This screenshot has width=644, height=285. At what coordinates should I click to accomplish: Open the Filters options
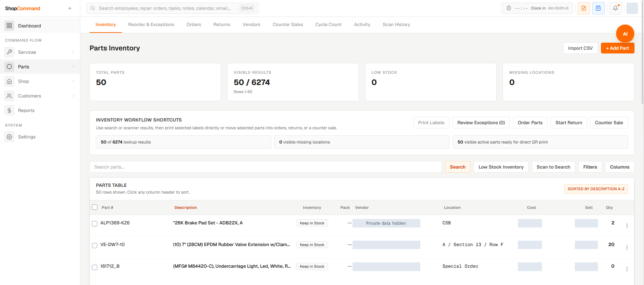click(x=590, y=167)
